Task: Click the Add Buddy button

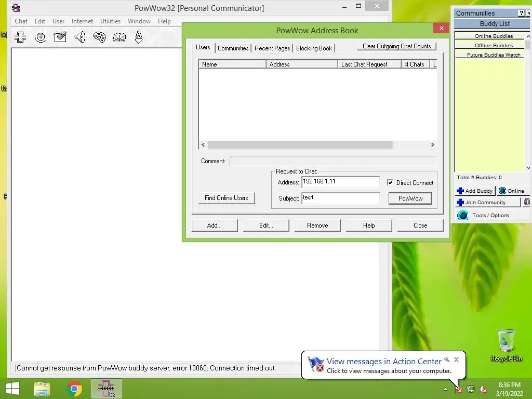Action: click(475, 191)
